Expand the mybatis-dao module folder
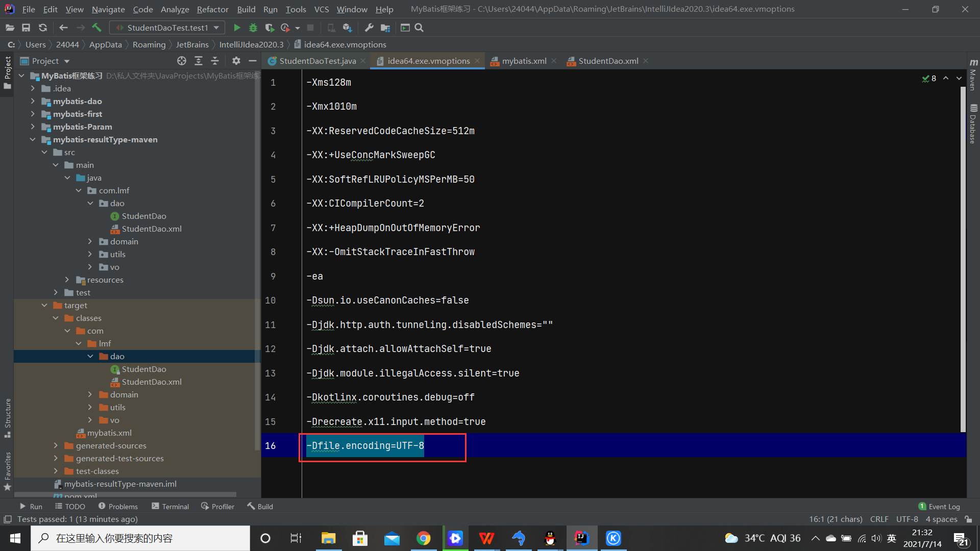Image resolution: width=980 pixels, height=551 pixels. click(33, 101)
